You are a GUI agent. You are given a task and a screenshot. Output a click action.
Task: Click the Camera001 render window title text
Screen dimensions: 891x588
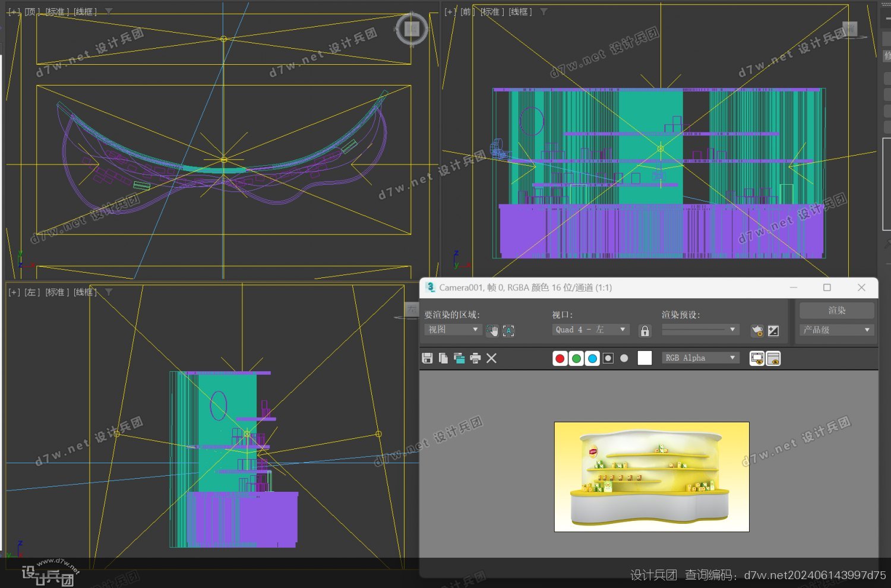click(526, 287)
